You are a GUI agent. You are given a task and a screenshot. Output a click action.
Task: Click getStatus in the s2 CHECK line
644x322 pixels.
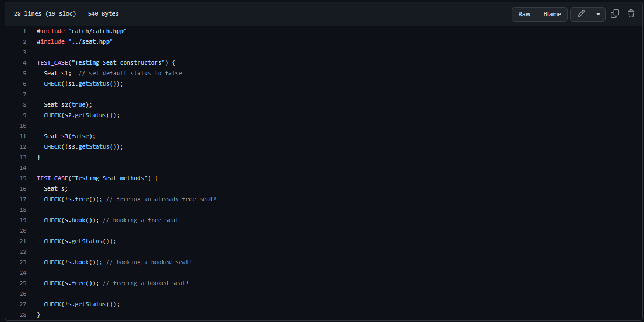click(x=90, y=115)
